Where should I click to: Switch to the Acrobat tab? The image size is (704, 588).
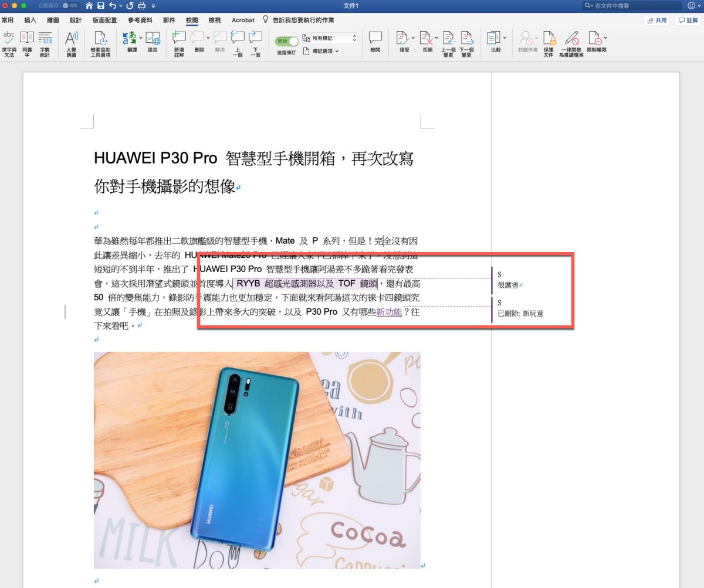pos(243,20)
